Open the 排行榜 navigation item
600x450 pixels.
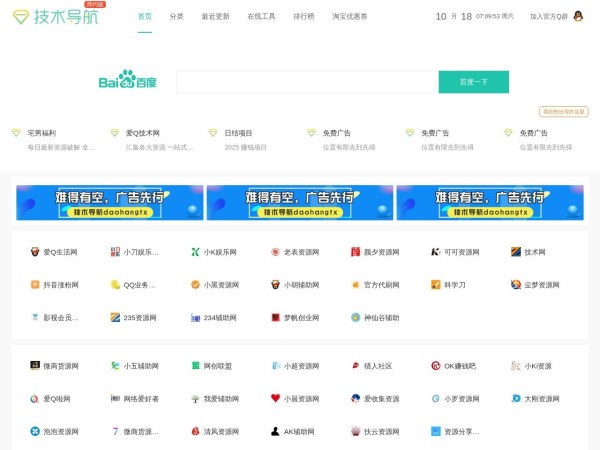303,17
